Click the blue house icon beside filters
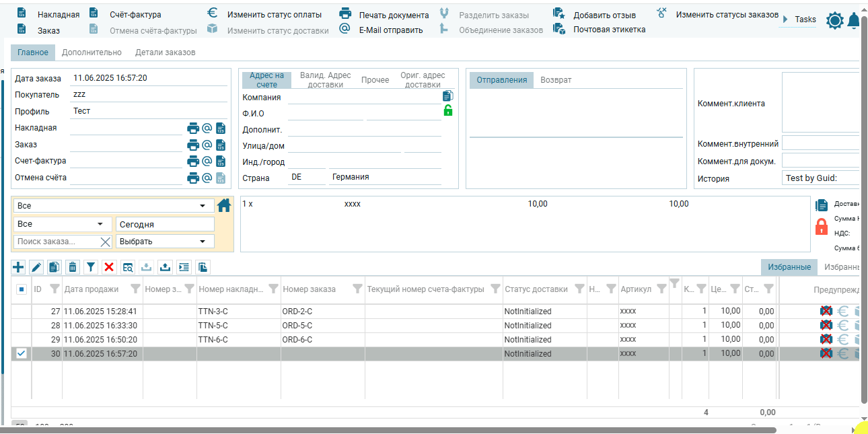This screenshot has height=434, width=868. pyautogui.click(x=224, y=205)
